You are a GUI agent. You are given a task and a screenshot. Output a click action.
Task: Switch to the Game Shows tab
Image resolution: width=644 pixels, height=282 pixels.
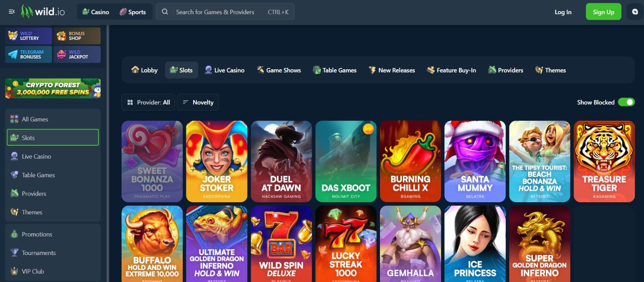click(x=279, y=70)
